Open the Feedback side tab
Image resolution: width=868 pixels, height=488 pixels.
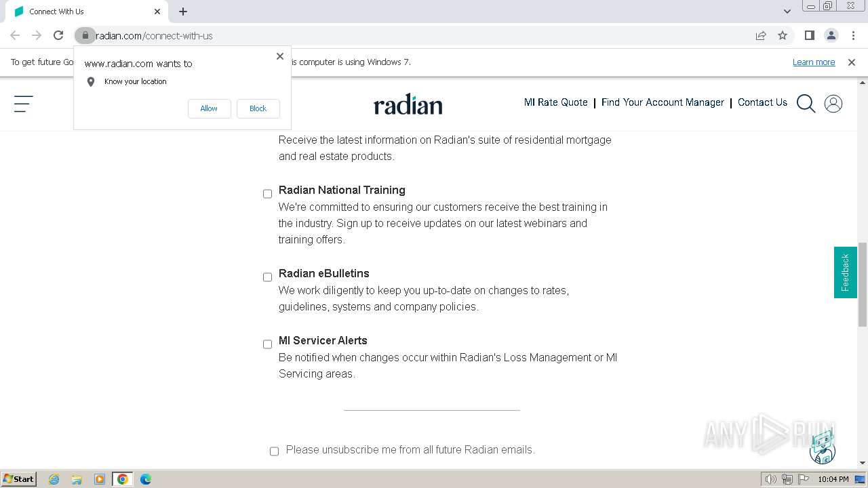coord(845,272)
